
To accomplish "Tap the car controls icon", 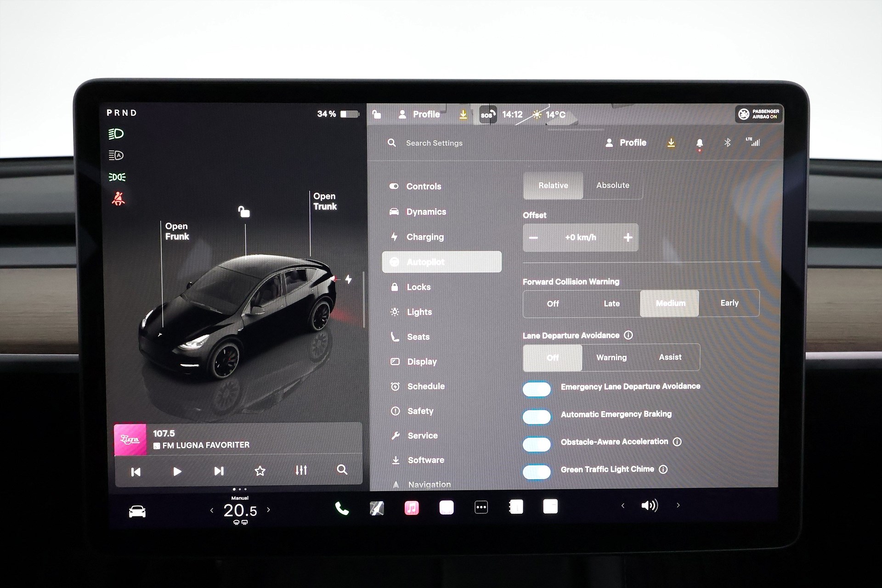I will tap(137, 511).
